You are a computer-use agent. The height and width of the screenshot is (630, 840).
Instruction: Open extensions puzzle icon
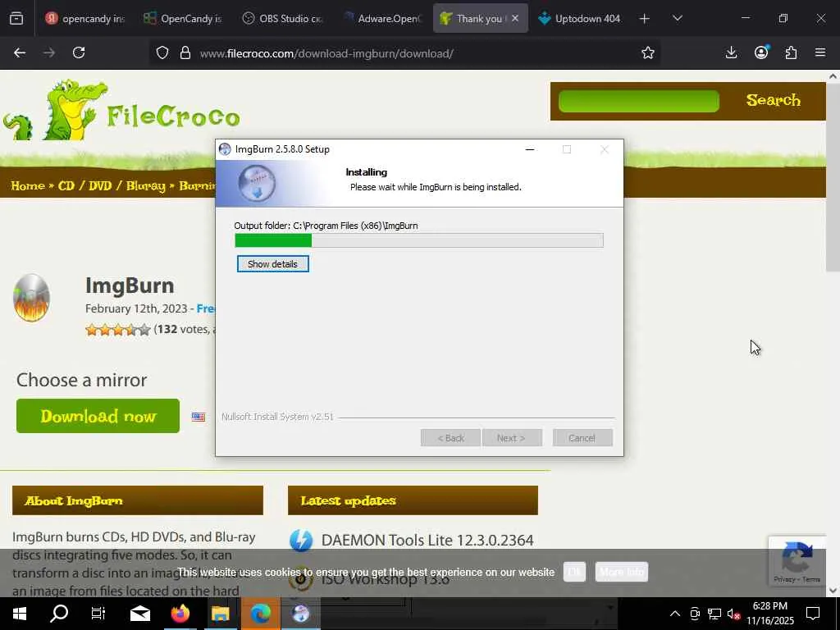pyautogui.click(x=792, y=52)
